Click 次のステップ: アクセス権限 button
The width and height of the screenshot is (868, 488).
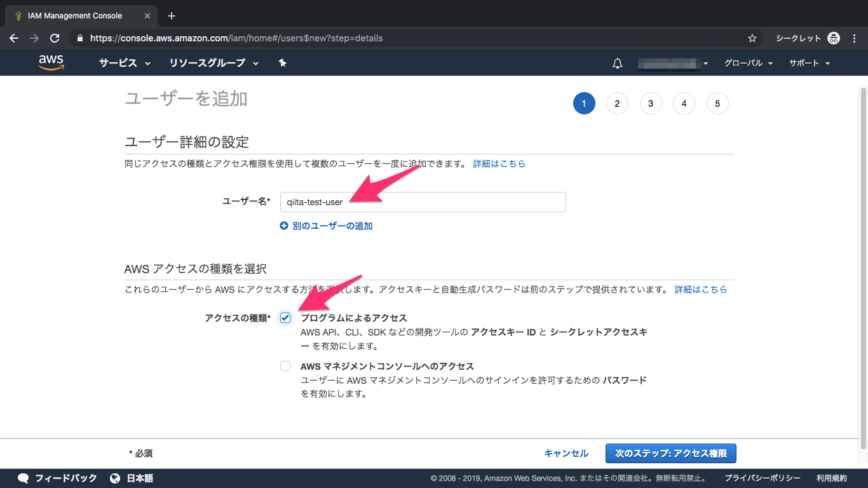tap(671, 454)
